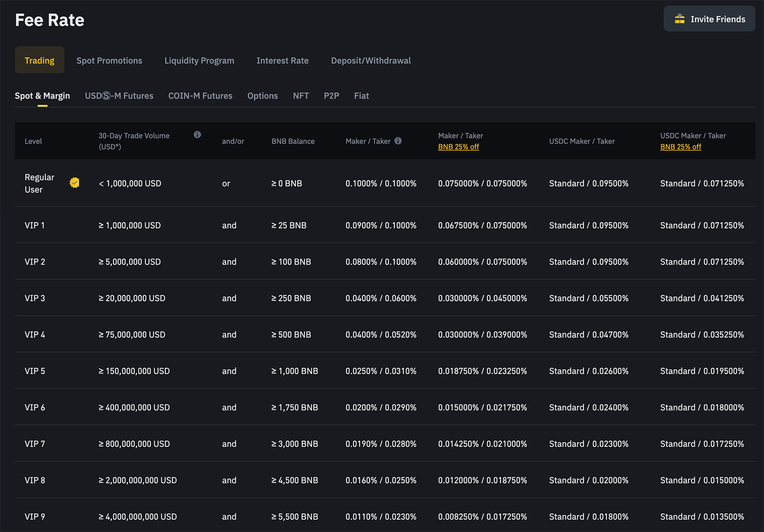Click the gift icon in Invite Friends
This screenshot has width=764, height=532.
pos(679,19)
